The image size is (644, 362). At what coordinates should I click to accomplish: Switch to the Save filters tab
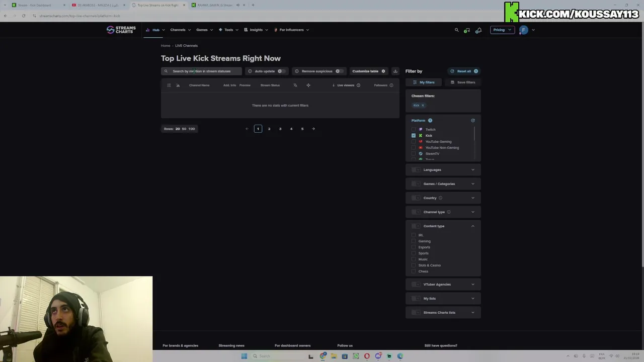point(463,82)
